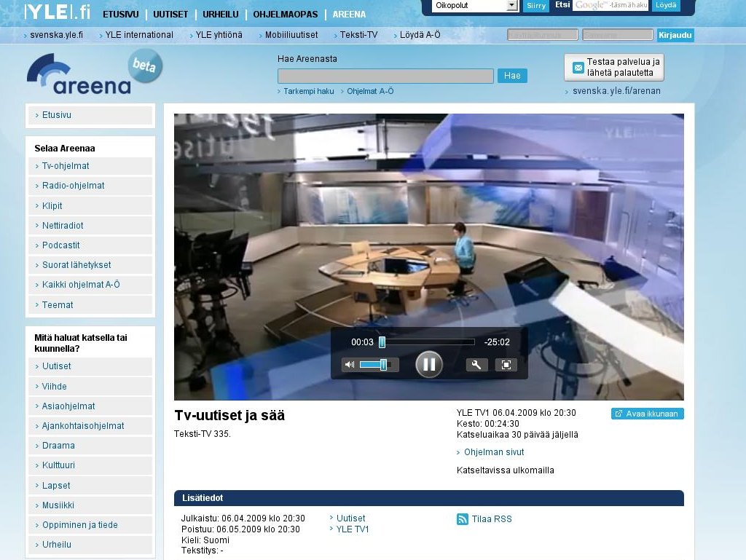Focus the Google search field

(611, 5)
